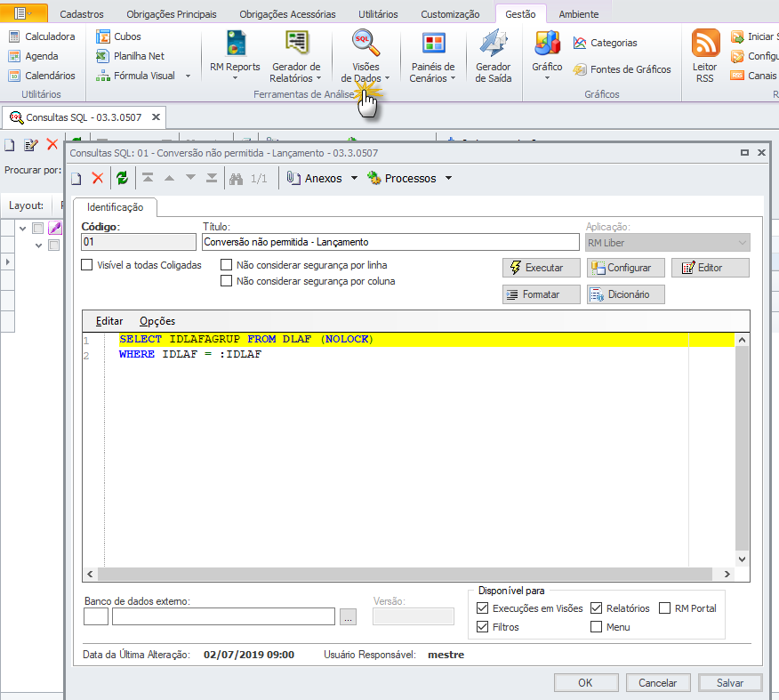The image size is (779, 700).
Task: Enable the RM Portal option
Action: (665, 607)
